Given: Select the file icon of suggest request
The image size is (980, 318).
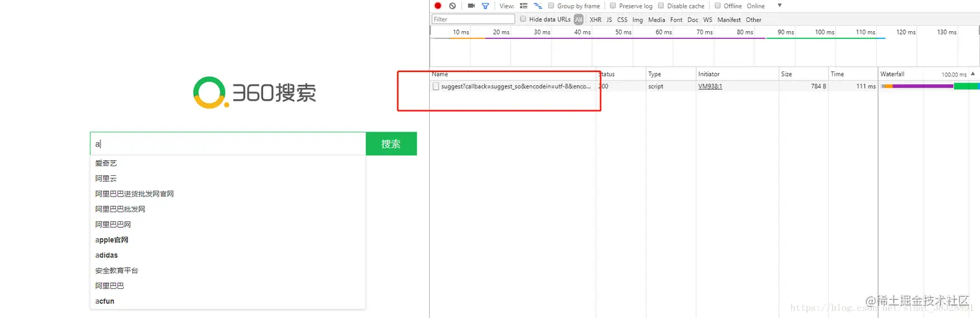Looking at the screenshot, I should (436, 86).
